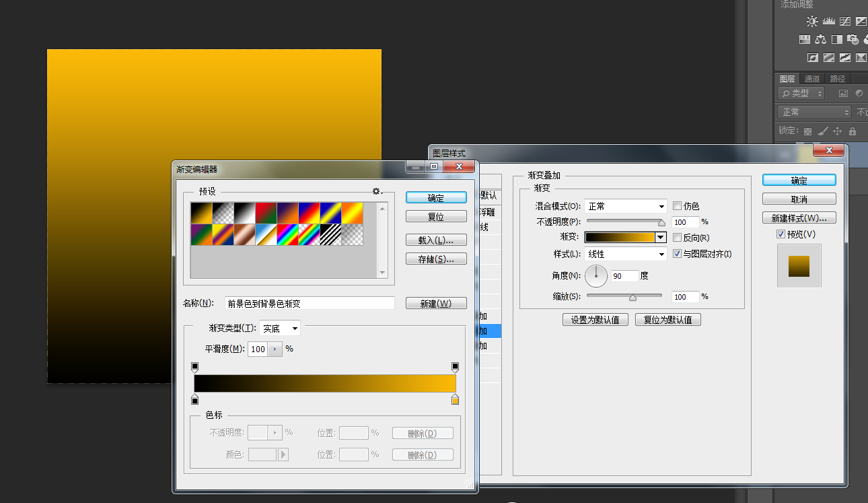This screenshot has height=503, width=868.
Task: Add a Levels adjustment
Action: pyautogui.click(x=829, y=21)
